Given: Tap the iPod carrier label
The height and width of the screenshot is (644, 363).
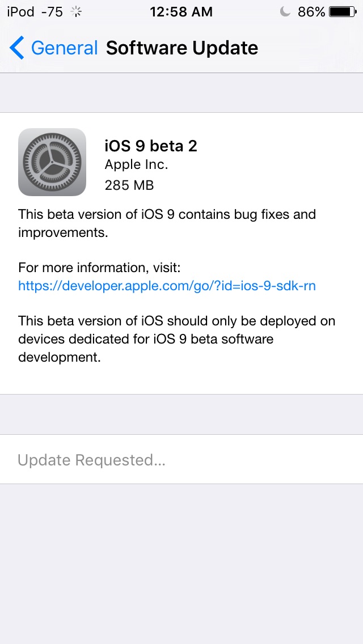Looking at the screenshot, I should (20, 12).
